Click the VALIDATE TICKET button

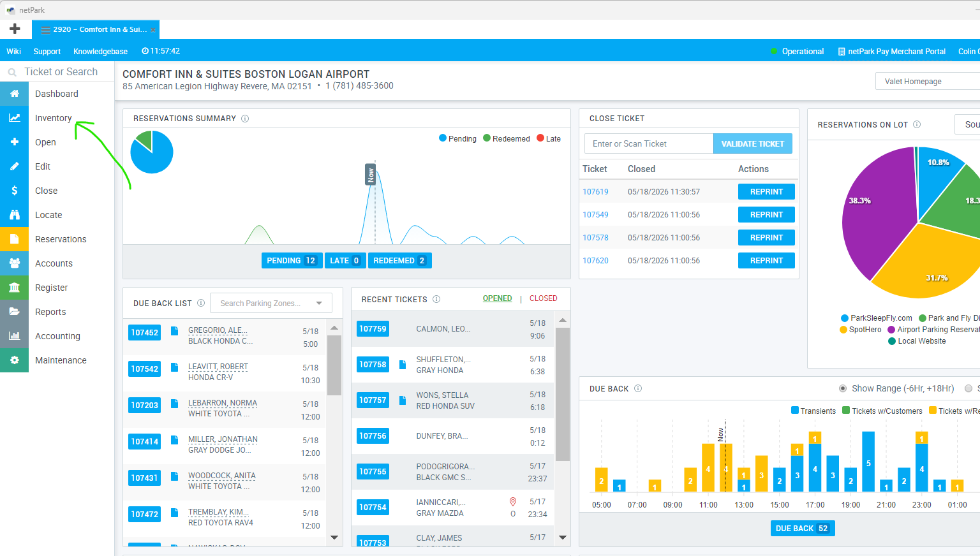tap(753, 143)
